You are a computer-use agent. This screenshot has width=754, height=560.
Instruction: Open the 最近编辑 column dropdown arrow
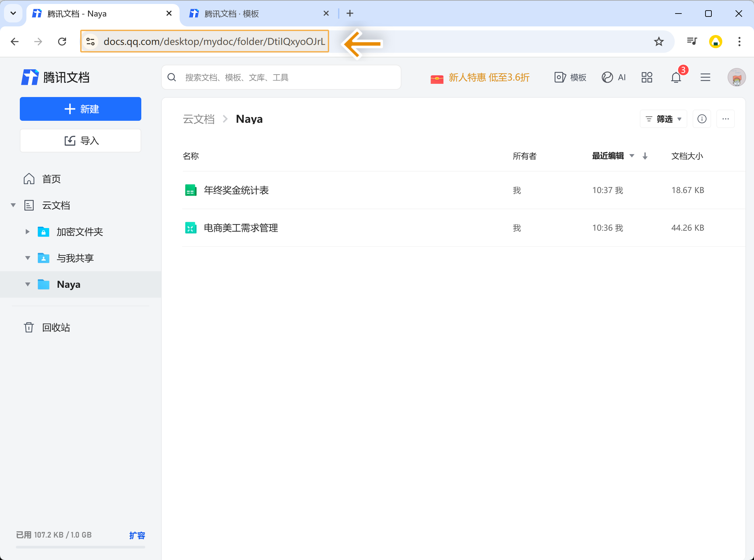pyautogui.click(x=632, y=156)
